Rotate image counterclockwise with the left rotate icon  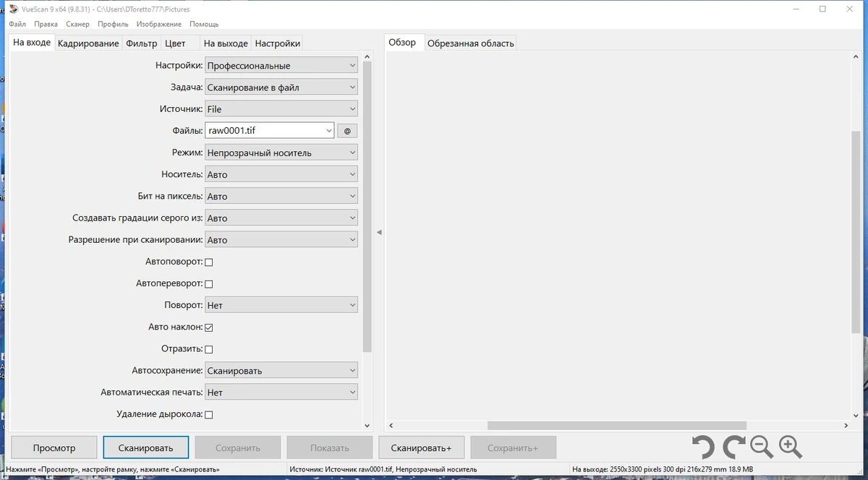click(x=702, y=447)
